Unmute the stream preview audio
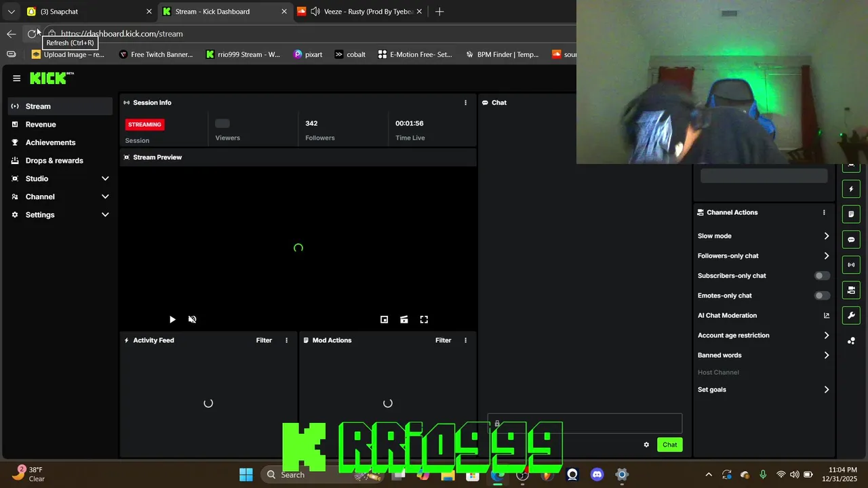 click(193, 320)
